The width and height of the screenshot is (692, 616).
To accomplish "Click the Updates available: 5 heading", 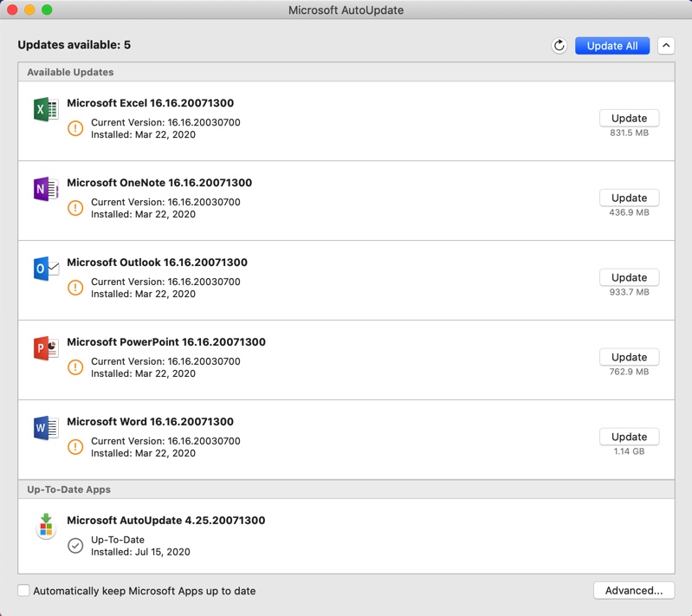I will [x=74, y=45].
